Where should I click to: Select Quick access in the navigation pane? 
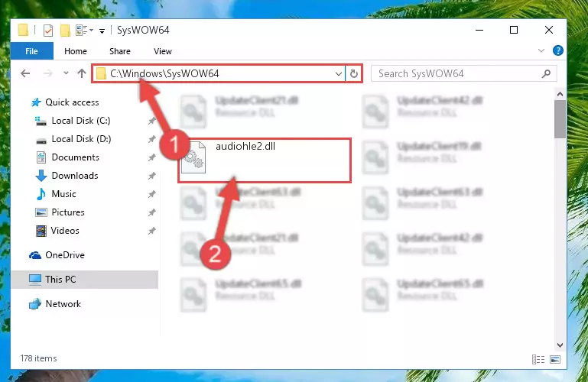coord(72,102)
